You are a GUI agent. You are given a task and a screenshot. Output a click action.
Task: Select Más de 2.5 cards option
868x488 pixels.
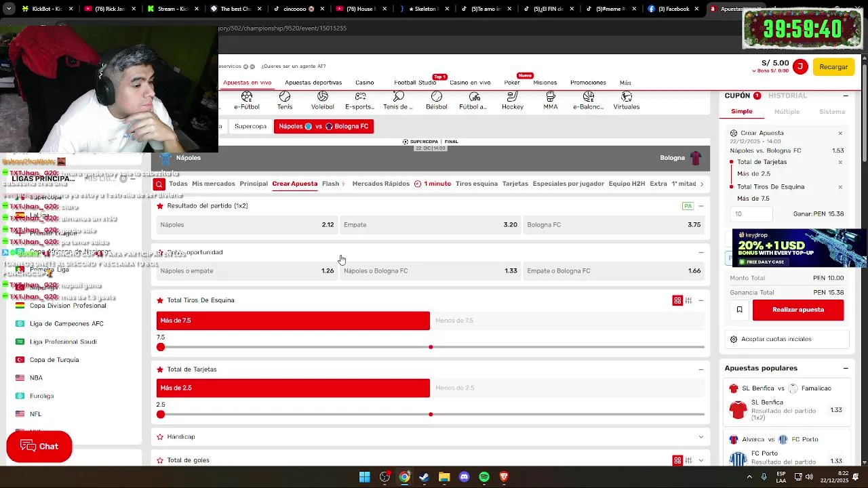pyautogui.click(x=293, y=388)
